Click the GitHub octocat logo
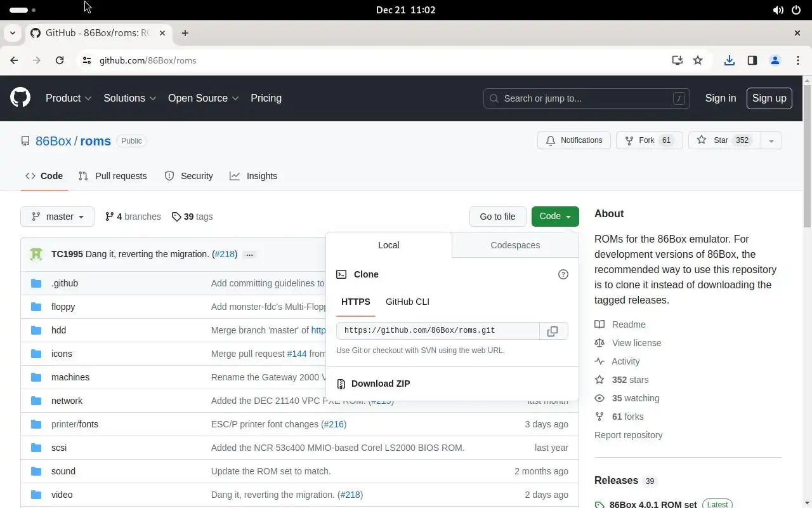The image size is (812, 508). 20,98
